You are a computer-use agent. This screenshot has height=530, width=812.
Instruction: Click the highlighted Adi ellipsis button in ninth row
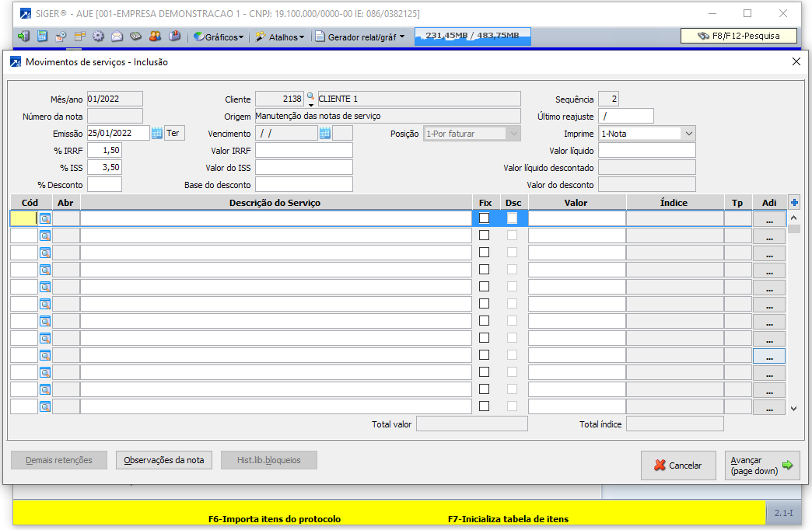coord(769,356)
